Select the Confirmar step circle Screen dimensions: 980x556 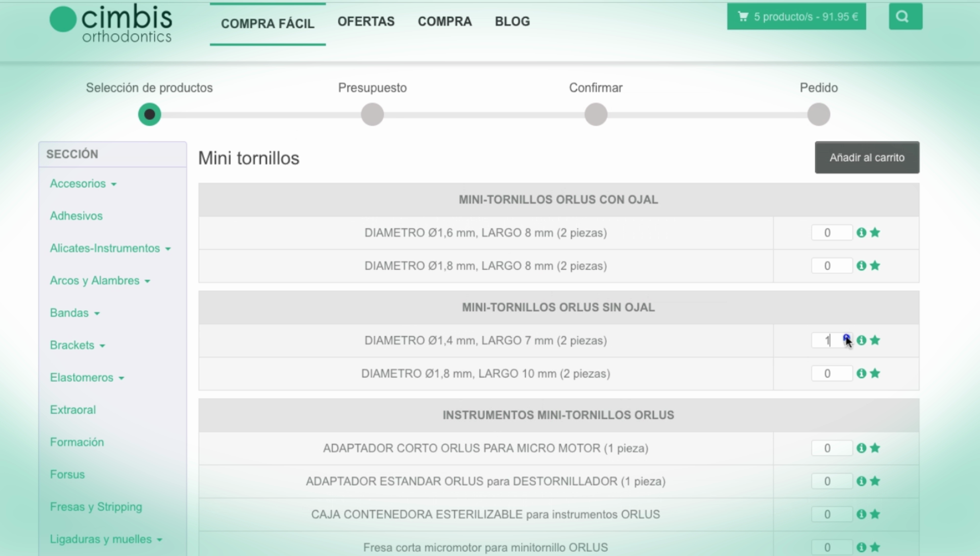pos(596,114)
